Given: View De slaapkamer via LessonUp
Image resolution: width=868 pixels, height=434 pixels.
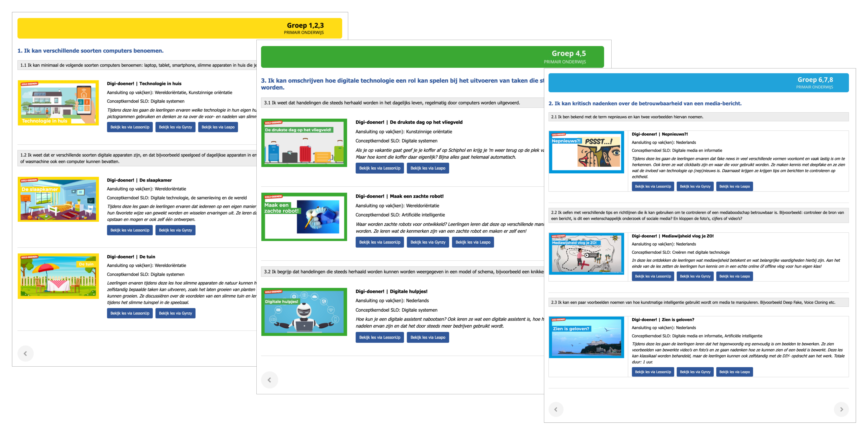Looking at the screenshot, I should click(130, 230).
